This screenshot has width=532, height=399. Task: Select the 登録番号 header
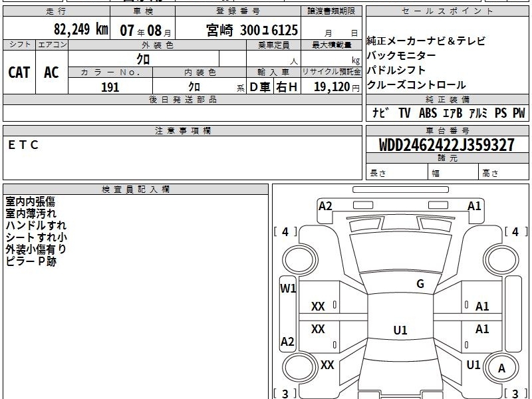pyautogui.click(x=238, y=11)
